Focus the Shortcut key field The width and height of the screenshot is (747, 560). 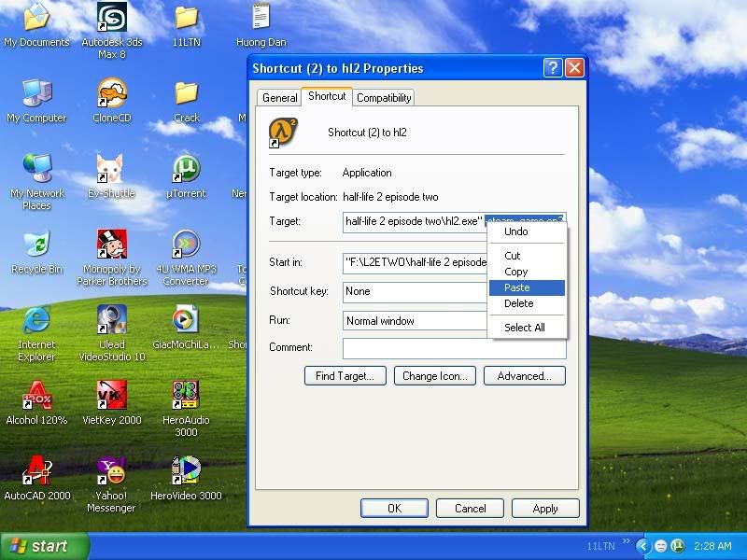[415, 291]
